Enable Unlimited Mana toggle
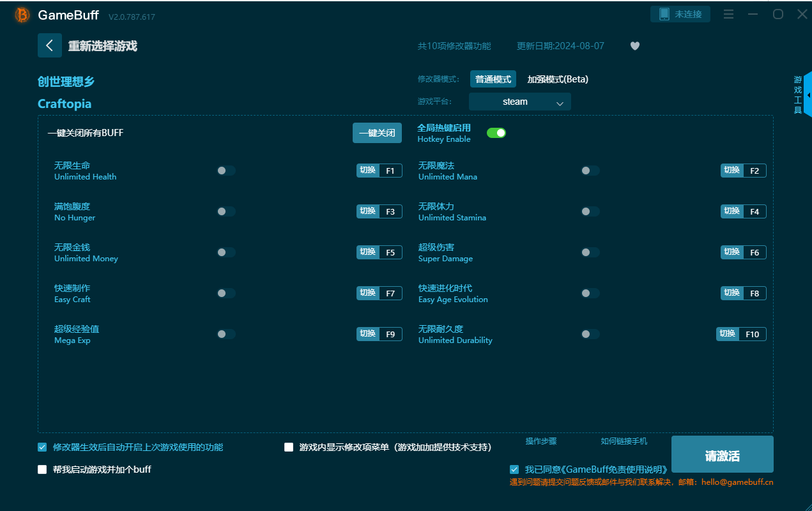The height and width of the screenshot is (511, 812). [x=590, y=171]
